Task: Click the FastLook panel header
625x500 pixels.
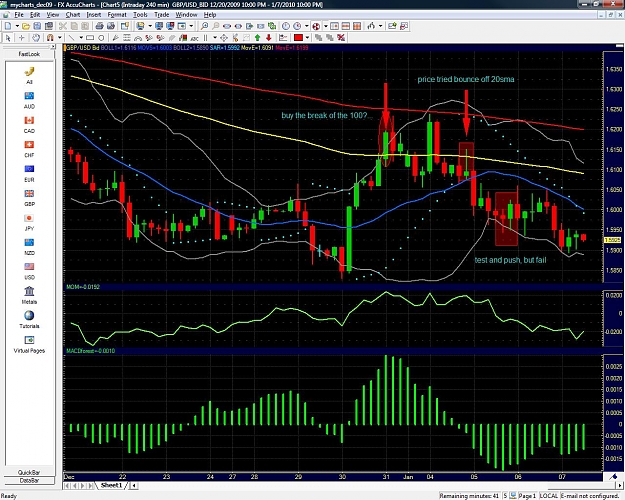Action: (29, 54)
